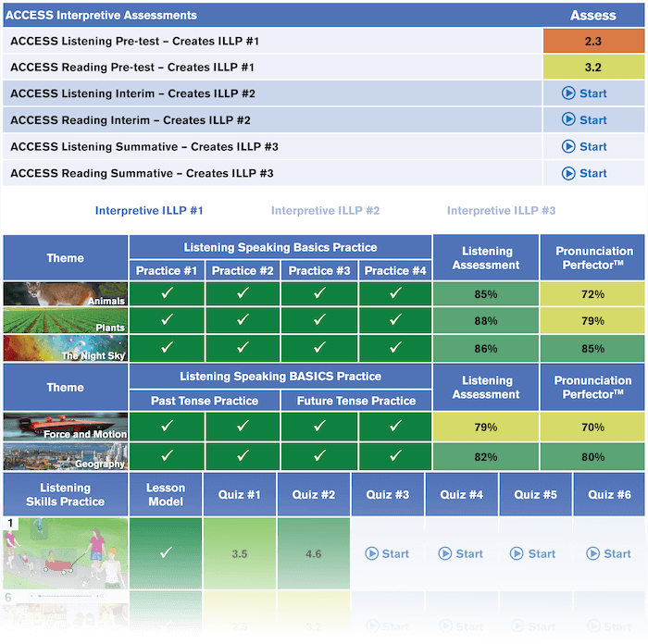Click the 2.3 Listening Pre-test score

click(593, 41)
